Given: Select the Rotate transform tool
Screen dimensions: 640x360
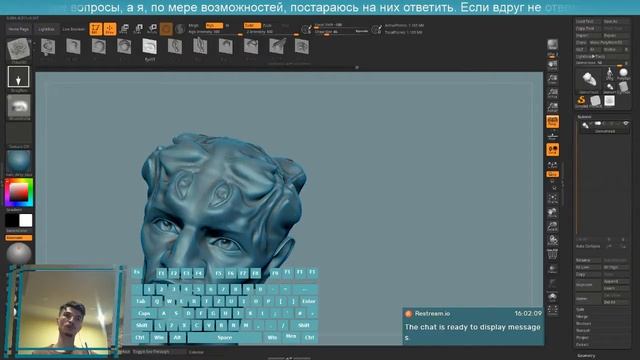Looking at the screenshot, I should pyautogui.click(x=152, y=29).
